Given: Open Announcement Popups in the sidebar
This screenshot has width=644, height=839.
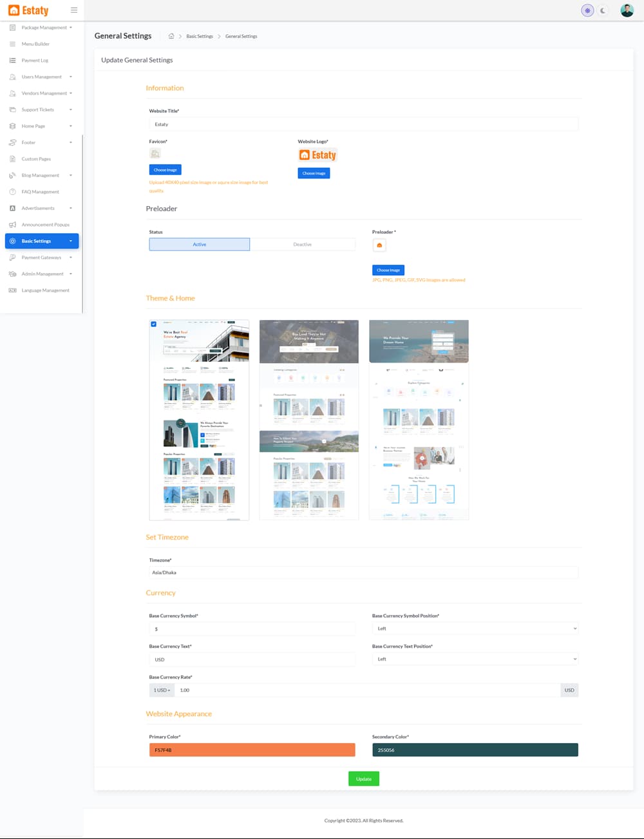Looking at the screenshot, I should 46,225.
